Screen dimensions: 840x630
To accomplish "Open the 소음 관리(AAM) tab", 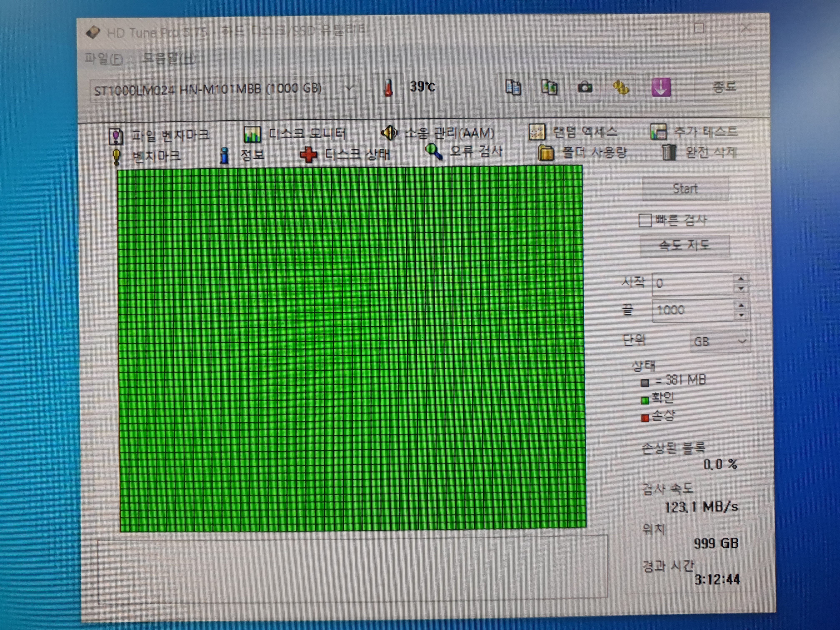I will coord(437,132).
